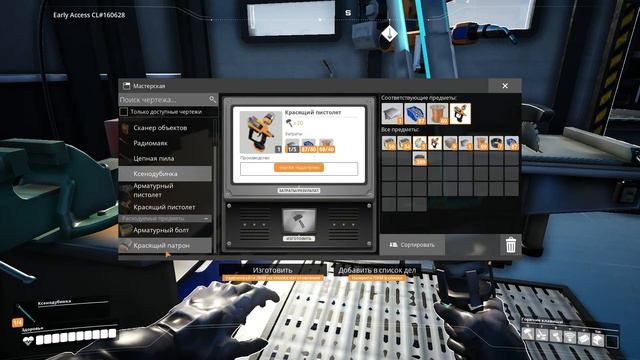The height and width of the screenshot is (360, 640).
Task: Click the paint gun recipe preview image
Action: click(x=261, y=132)
